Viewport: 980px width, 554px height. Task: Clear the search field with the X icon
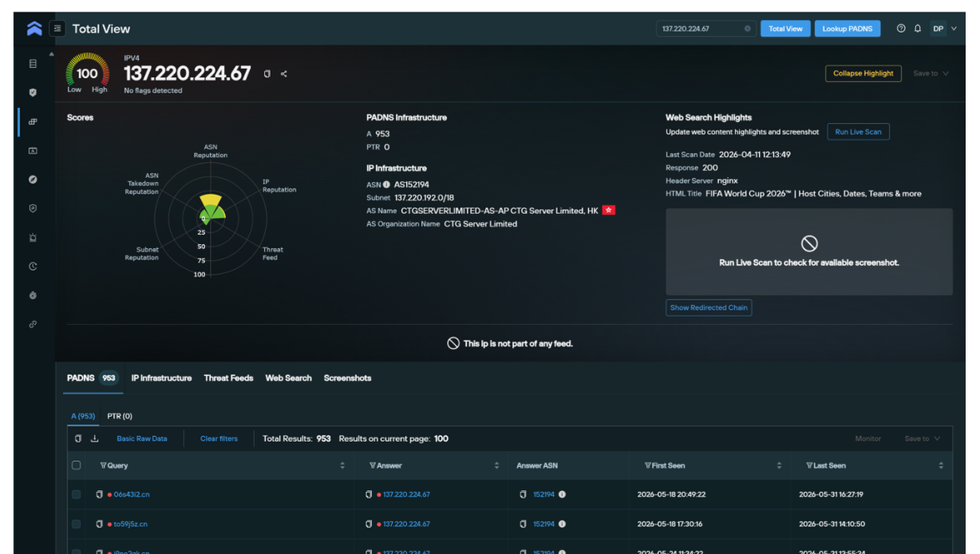747,29
